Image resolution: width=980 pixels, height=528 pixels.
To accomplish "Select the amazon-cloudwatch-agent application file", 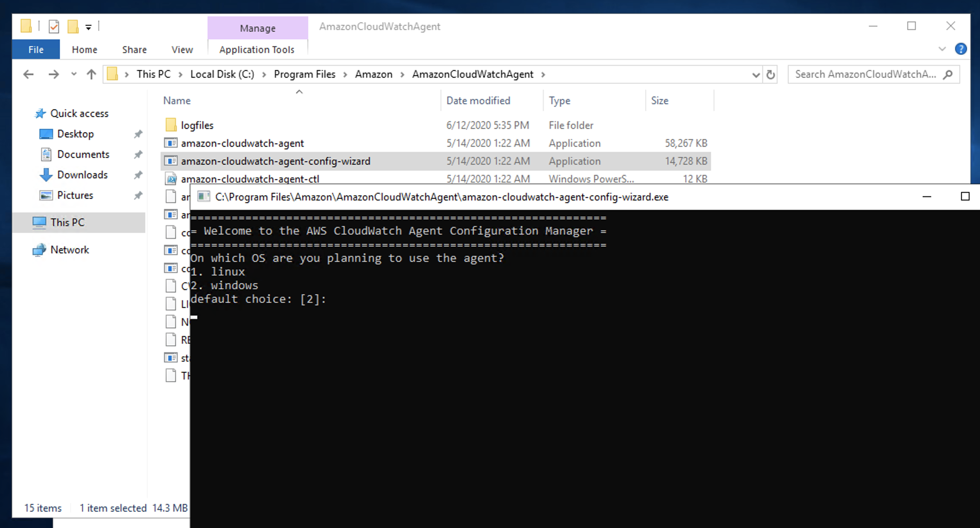I will click(242, 143).
